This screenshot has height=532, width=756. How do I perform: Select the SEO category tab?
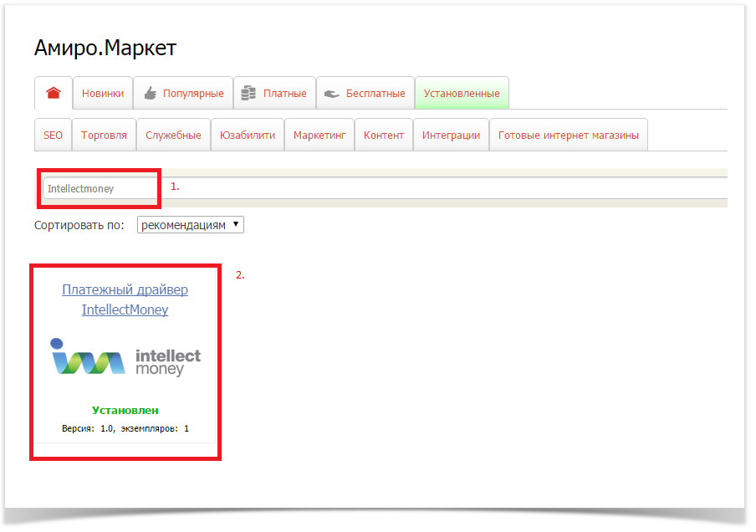[x=53, y=136]
